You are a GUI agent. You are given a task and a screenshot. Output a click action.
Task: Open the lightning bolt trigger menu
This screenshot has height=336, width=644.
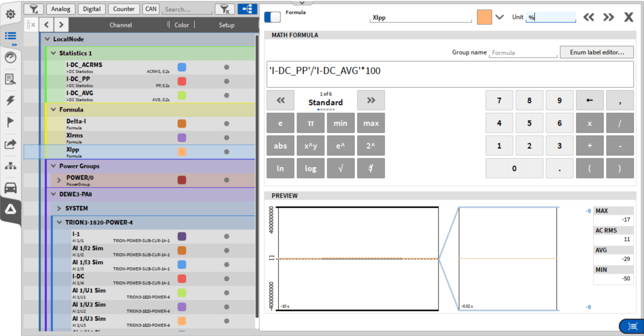[10, 101]
